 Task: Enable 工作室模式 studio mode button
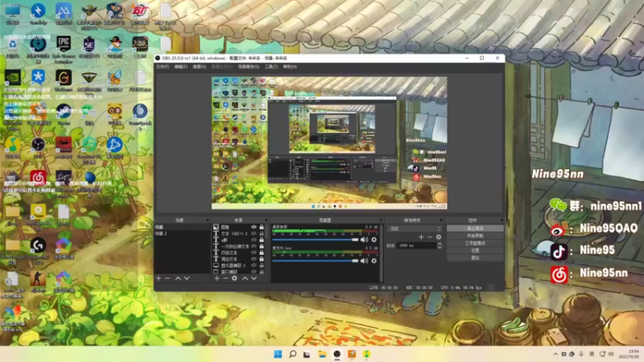tap(475, 243)
